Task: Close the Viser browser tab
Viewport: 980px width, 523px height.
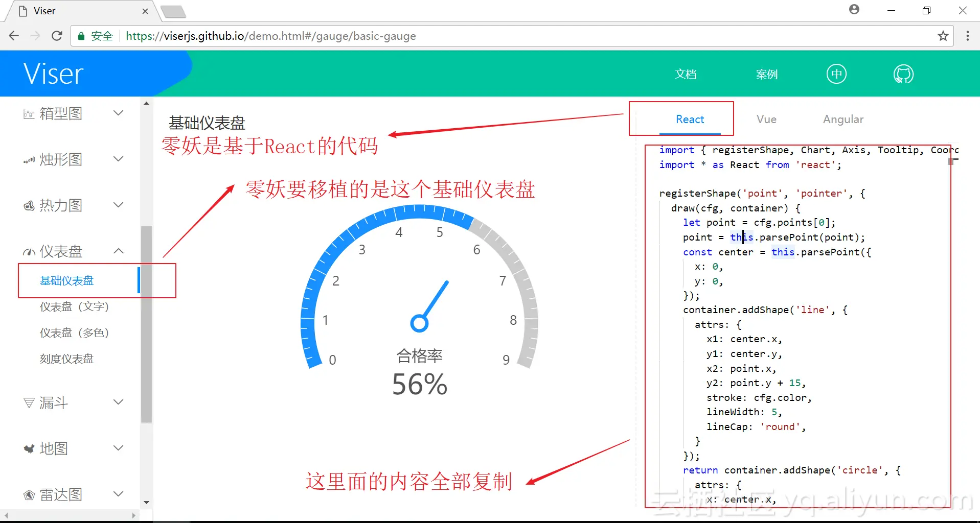Action: tap(145, 11)
